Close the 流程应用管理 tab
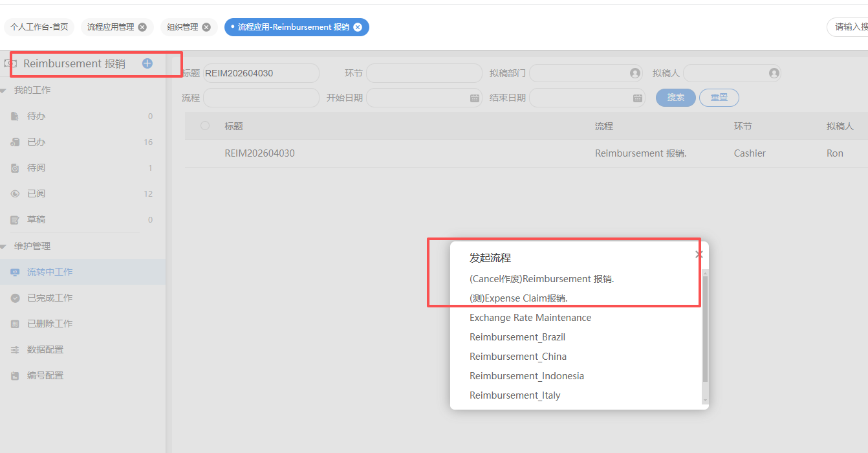 click(x=142, y=27)
